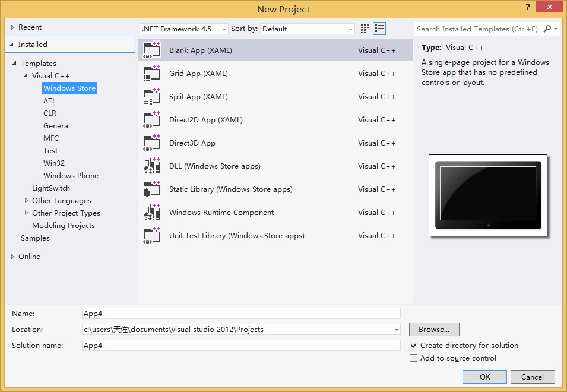Switch to medium icons list view

point(379,29)
